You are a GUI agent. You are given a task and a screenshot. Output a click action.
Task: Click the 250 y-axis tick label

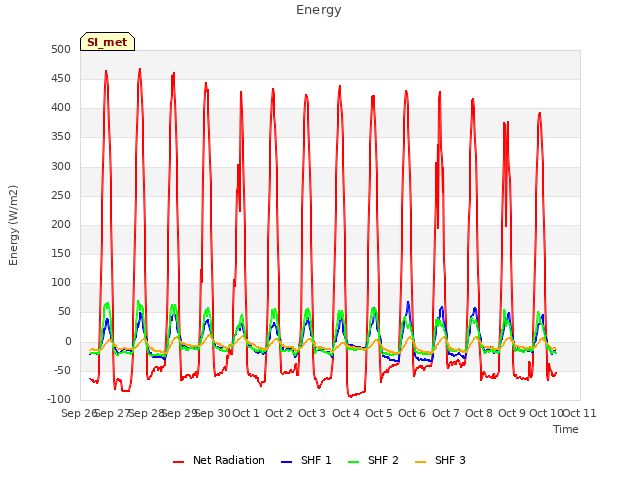61,195
